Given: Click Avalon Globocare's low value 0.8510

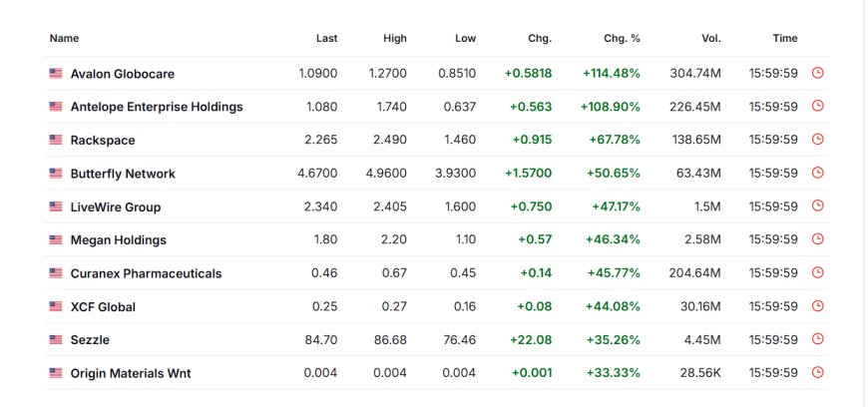Looking at the screenshot, I should coord(457,73).
